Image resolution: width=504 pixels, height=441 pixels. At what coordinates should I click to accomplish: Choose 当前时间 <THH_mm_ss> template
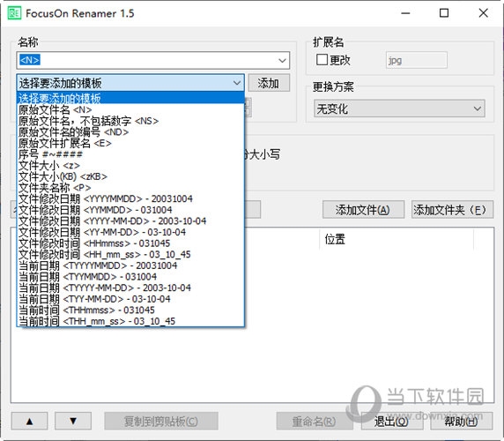point(130,321)
